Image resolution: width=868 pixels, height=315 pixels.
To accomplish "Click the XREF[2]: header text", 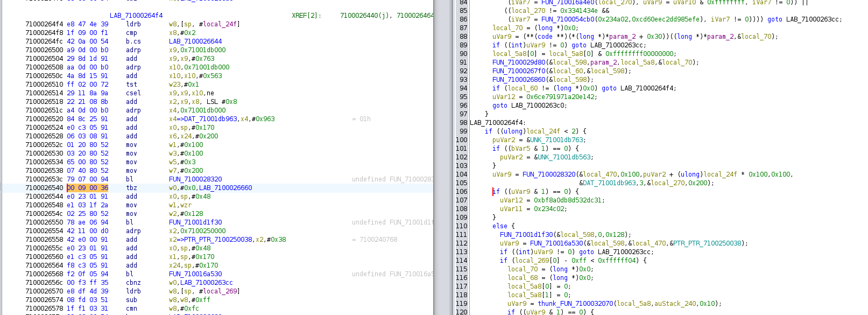I will click(306, 16).
